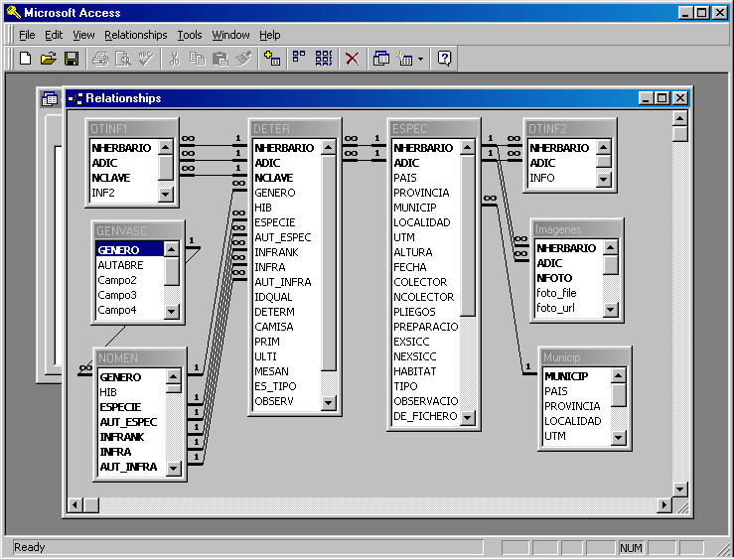Click the New Object icon
Viewport: 734px width, 560px height.
coord(404,59)
